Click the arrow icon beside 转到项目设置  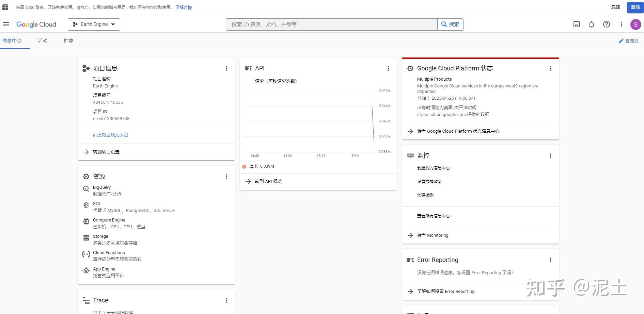(x=86, y=152)
